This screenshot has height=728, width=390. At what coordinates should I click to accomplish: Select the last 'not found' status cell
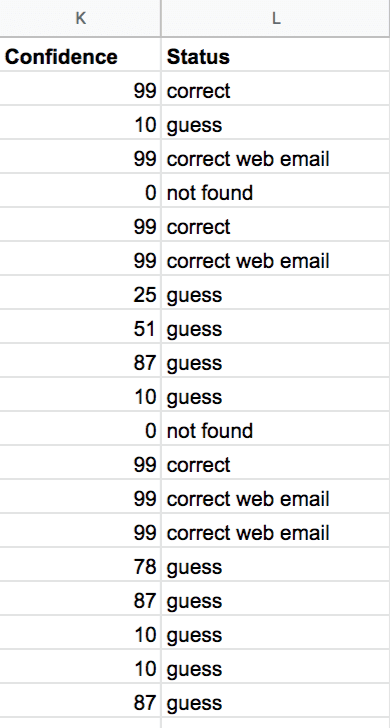[x=276, y=428]
